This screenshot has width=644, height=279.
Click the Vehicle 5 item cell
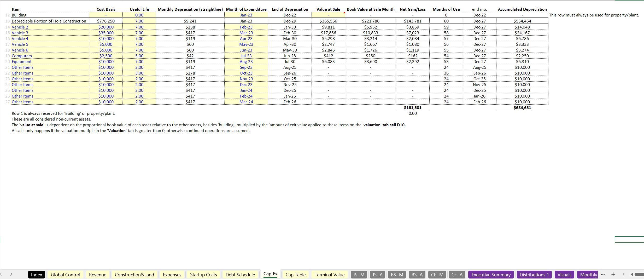pyautogui.click(x=50, y=44)
